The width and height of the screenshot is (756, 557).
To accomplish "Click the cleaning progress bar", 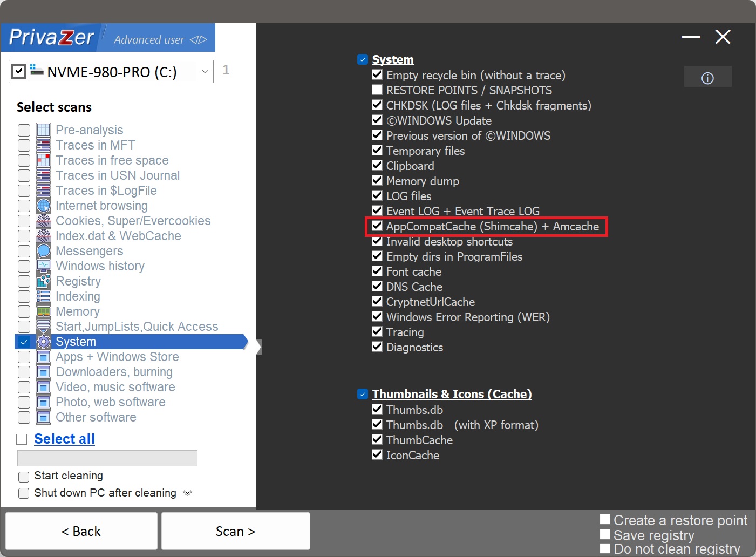I will 107,458.
